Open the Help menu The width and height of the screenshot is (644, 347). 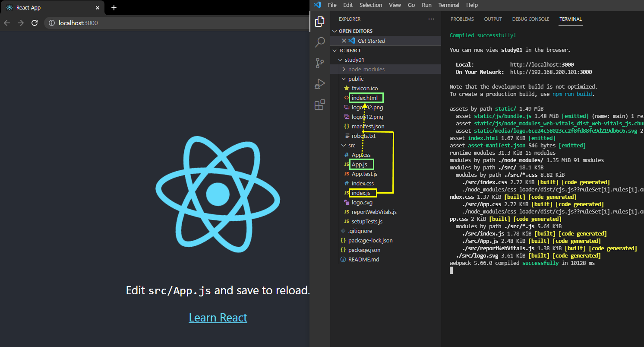pyautogui.click(x=472, y=5)
